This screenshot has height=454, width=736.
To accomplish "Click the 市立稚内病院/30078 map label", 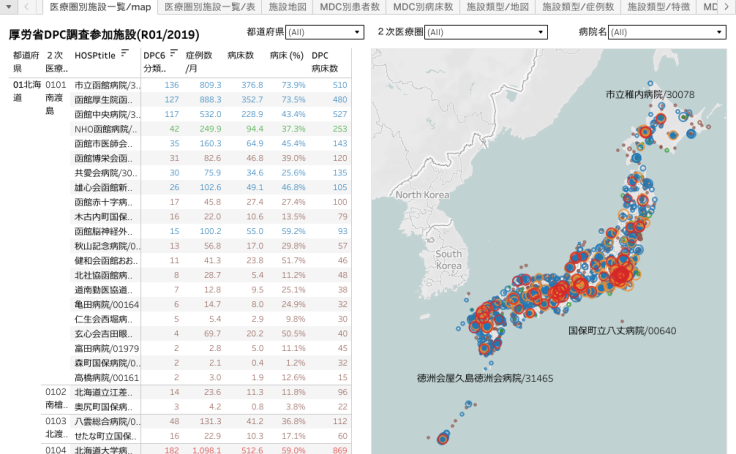I will (649, 94).
